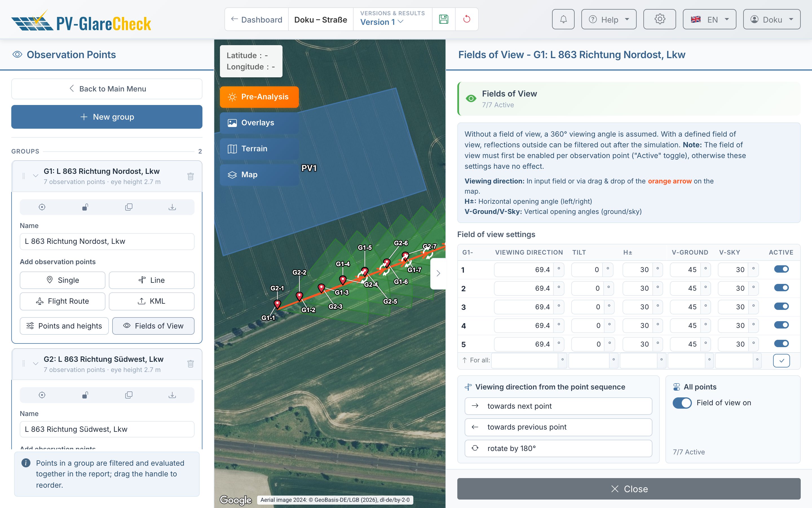
Task: Click the New group button
Action: [x=107, y=117]
